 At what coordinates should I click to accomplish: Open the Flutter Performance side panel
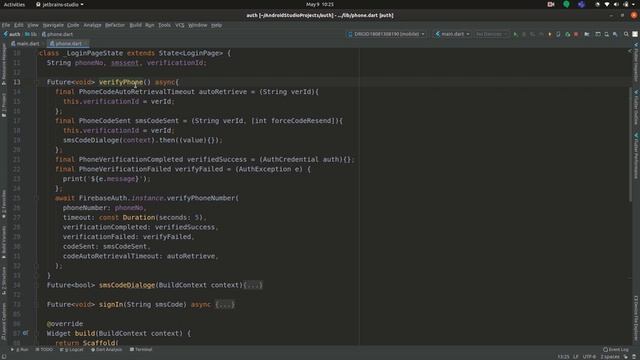click(x=636, y=156)
